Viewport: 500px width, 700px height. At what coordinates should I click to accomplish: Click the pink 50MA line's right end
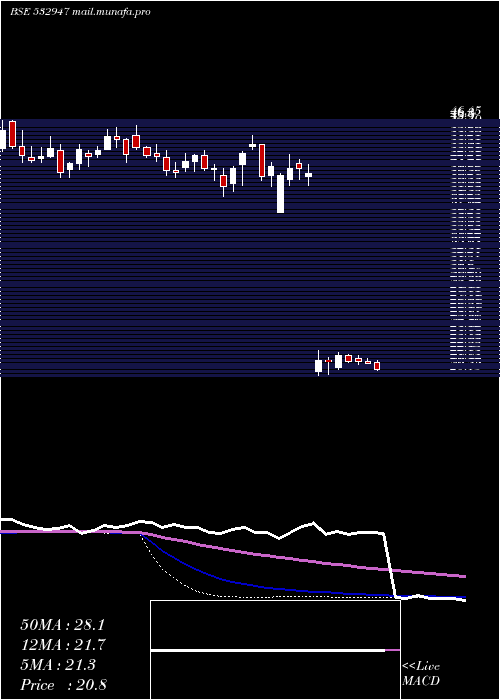(463, 576)
